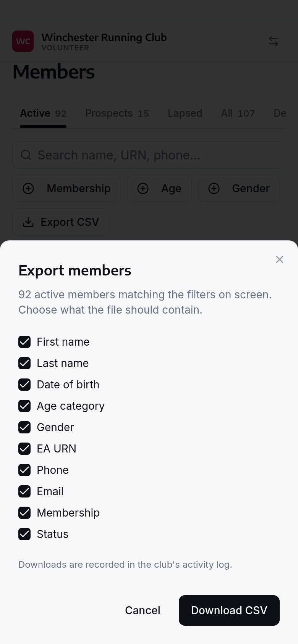
Task: Uncheck the First name checkbox
Action: pyautogui.click(x=24, y=342)
